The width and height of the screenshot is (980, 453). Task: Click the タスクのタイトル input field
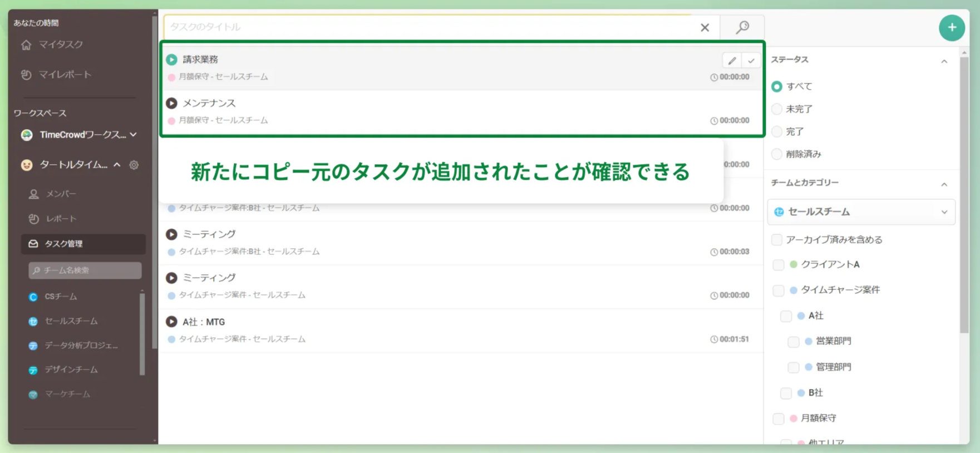pyautogui.click(x=429, y=27)
